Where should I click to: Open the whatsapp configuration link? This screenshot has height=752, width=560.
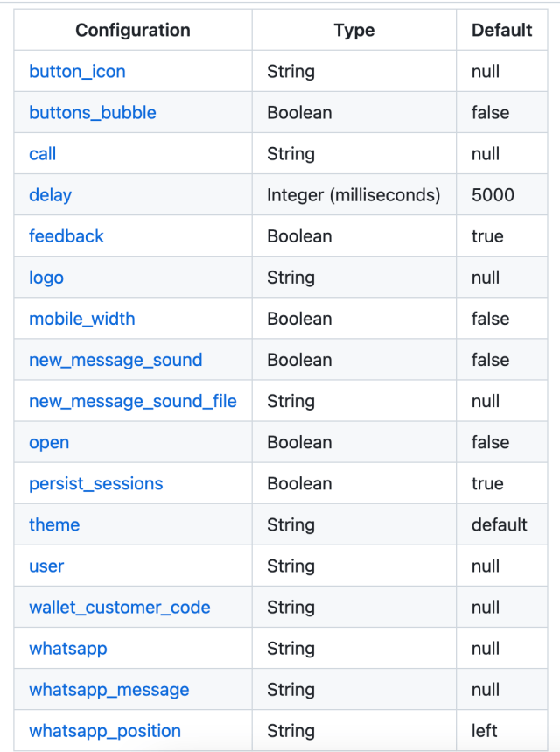click(68, 648)
